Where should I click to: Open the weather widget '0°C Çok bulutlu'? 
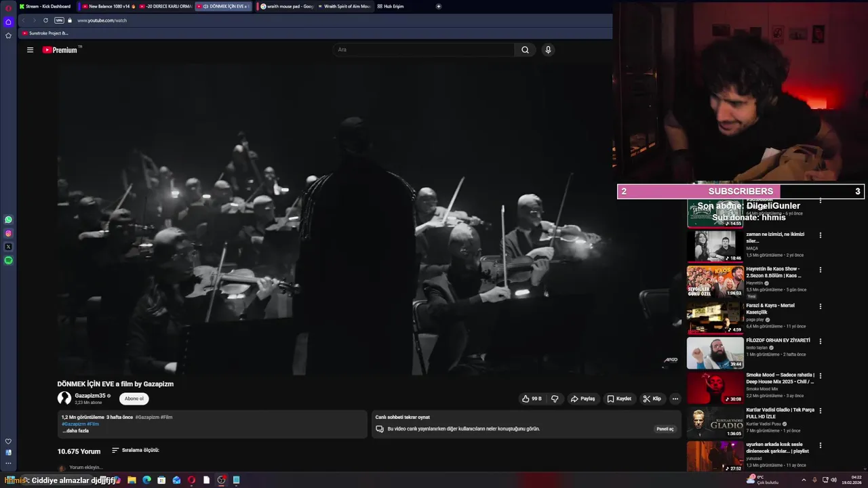(x=761, y=480)
